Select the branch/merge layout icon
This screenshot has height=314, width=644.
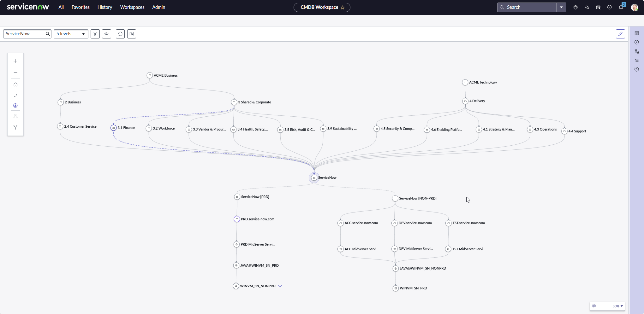15,127
